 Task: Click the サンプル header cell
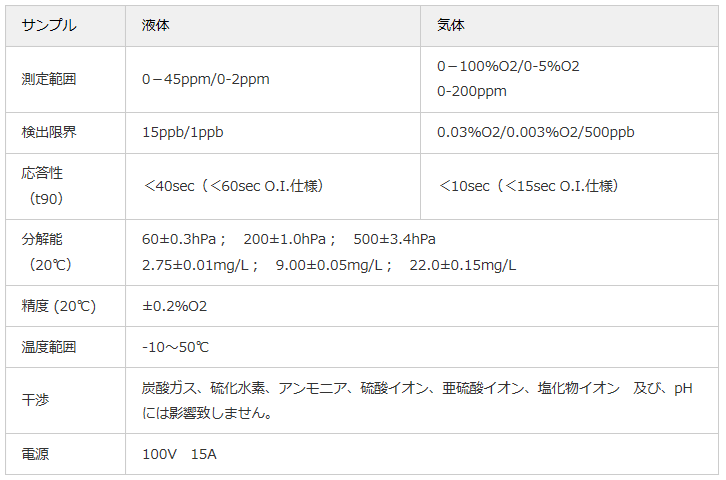pos(65,25)
